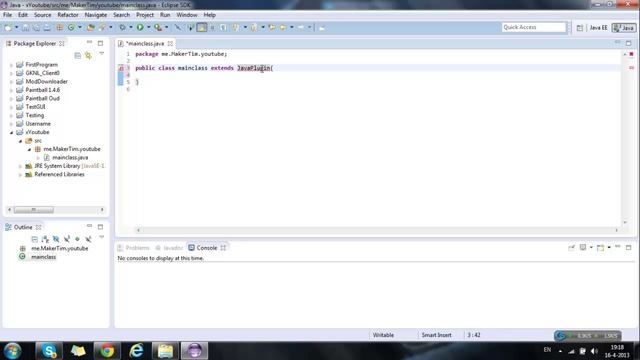The width and height of the screenshot is (640, 360).
Task: Click the Package Explorer tab
Action: pyautogui.click(x=34, y=43)
